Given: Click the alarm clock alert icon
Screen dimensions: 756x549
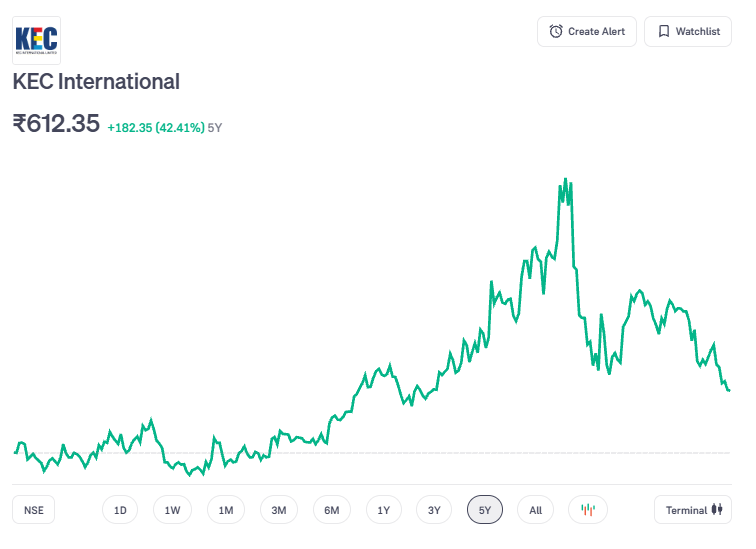Looking at the screenshot, I should click(x=556, y=32).
